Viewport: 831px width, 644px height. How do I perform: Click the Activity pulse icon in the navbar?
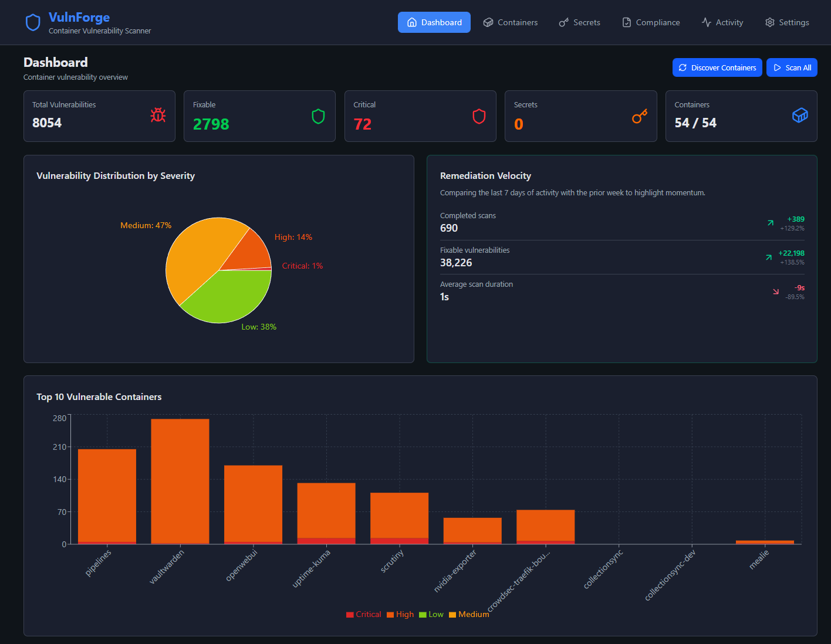[705, 22]
